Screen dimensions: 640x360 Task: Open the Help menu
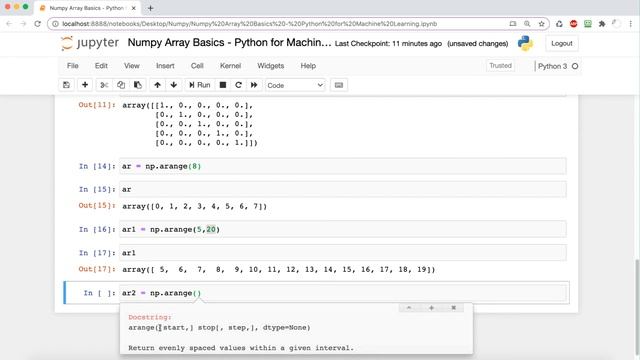(308, 66)
